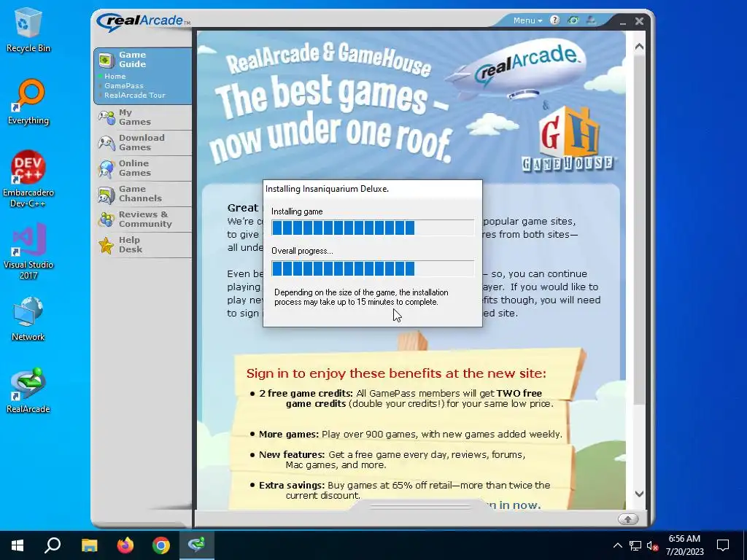The image size is (747, 560).
Task: Click the Help Desk star icon
Action: click(x=107, y=245)
